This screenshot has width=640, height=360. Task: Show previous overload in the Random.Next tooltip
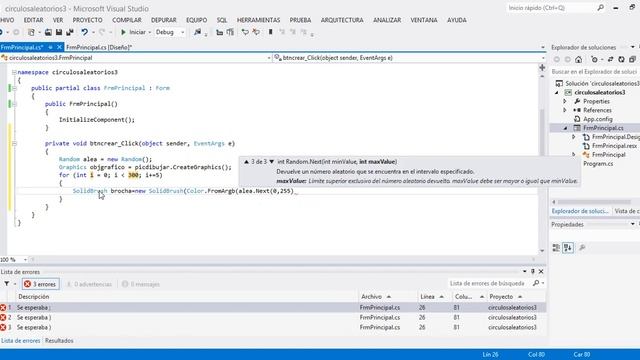tap(246, 162)
